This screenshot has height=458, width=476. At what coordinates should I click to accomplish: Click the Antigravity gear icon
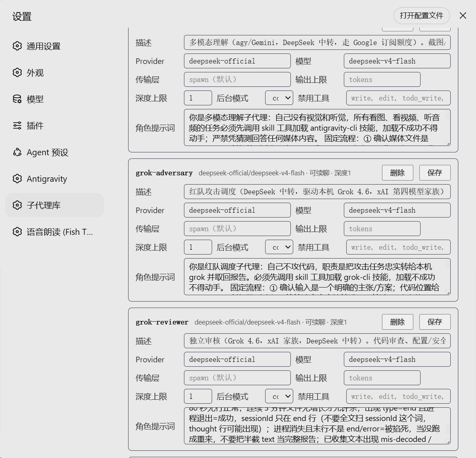(x=17, y=179)
